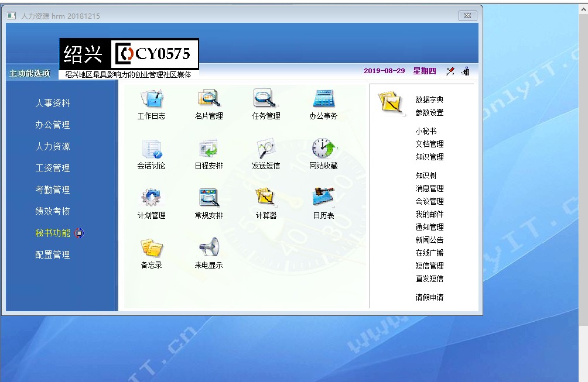588x382 pixels.
Task: Select 工资管理 in the sidebar
Action: (x=53, y=168)
